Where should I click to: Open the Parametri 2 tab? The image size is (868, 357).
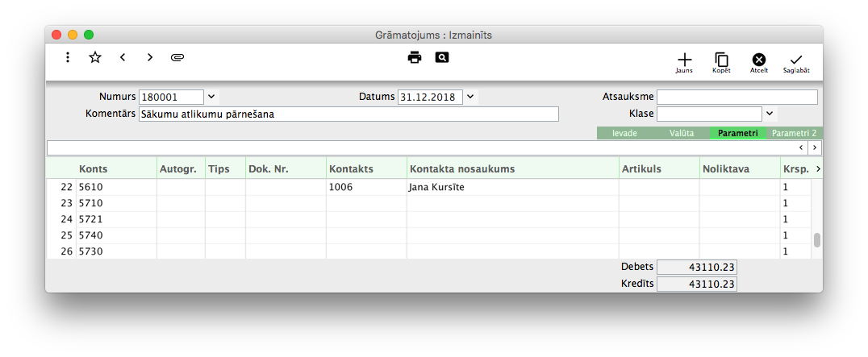click(x=794, y=133)
